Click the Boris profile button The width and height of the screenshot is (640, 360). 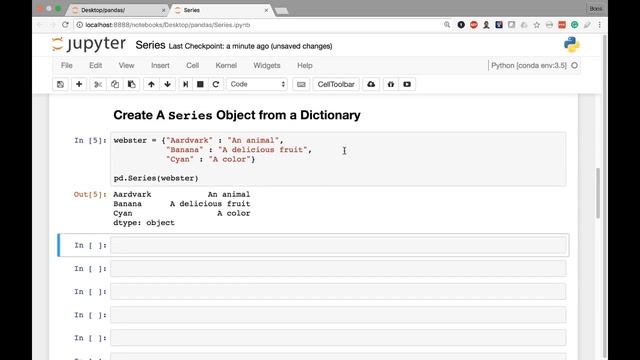click(x=596, y=9)
